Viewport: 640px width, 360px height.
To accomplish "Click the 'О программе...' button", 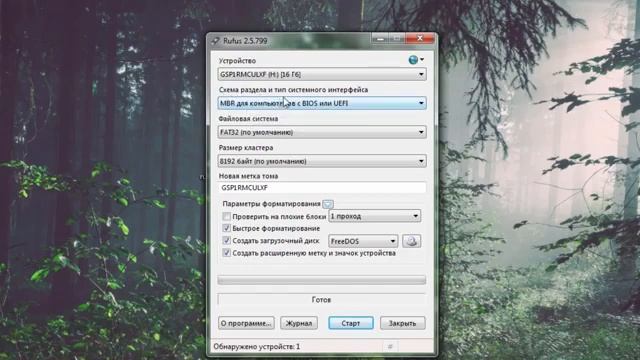I will coord(246,323).
